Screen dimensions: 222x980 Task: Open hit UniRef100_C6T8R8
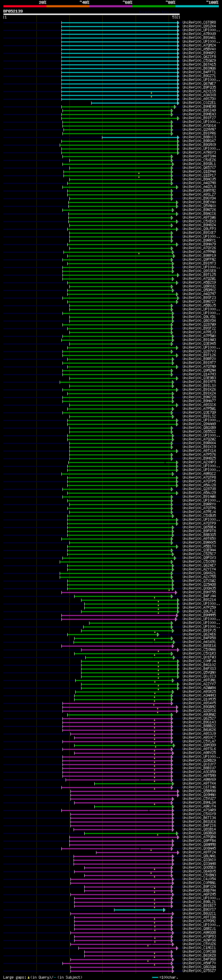click(199, 23)
